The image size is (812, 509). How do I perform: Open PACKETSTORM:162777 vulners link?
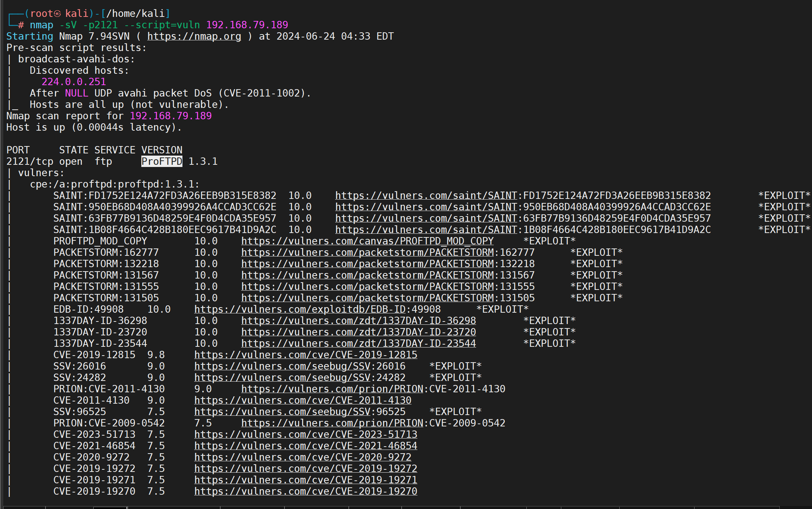point(367,252)
